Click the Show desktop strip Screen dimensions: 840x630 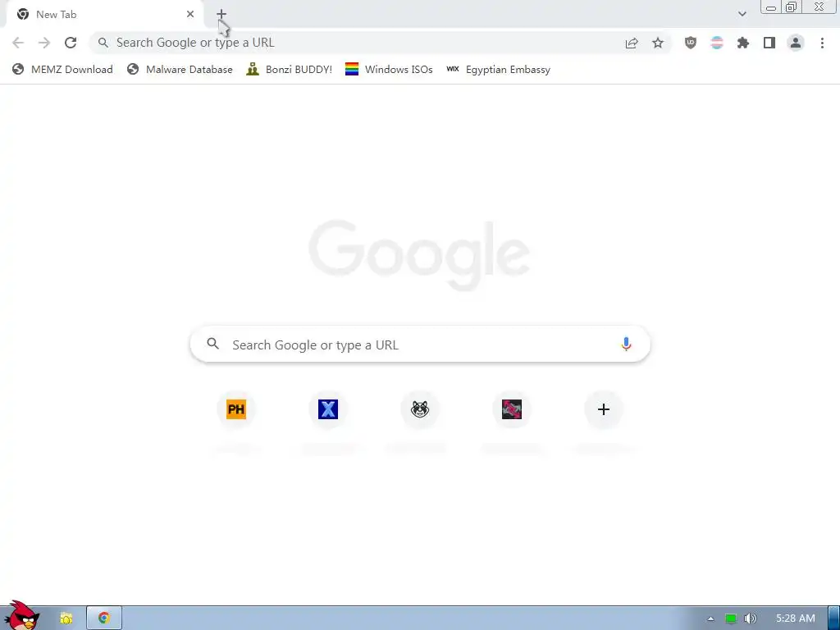834,619
